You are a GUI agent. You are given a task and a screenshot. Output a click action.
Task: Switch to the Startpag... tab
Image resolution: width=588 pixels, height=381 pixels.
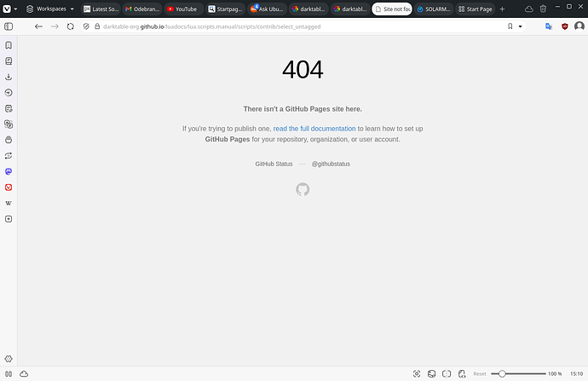(225, 9)
